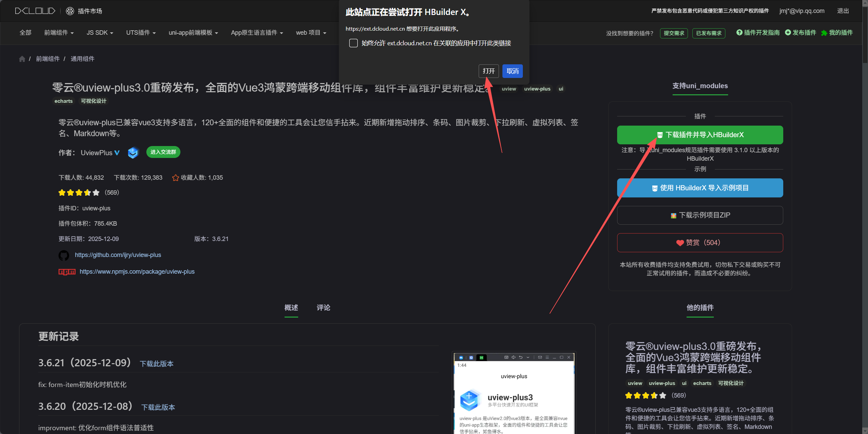Click the star rating row
Viewport: 868px width, 434px height.
[79, 193]
